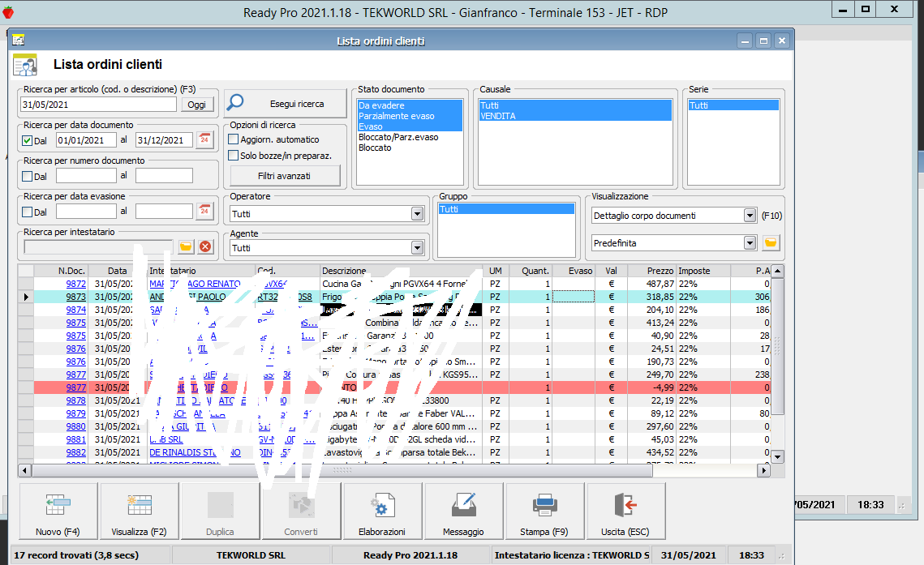This screenshot has width=924, height=565.
Task: Open order 9880 link
Action: pyautogui.click(x=76, y=426)
